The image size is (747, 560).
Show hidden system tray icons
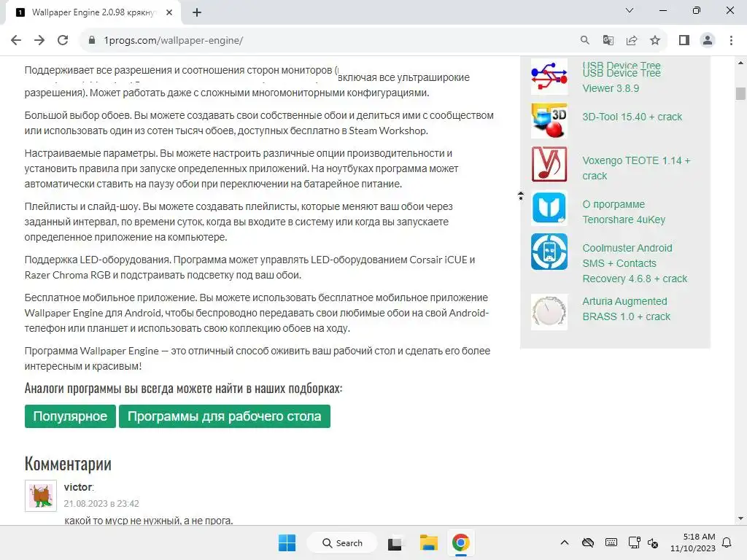[565, 542]
